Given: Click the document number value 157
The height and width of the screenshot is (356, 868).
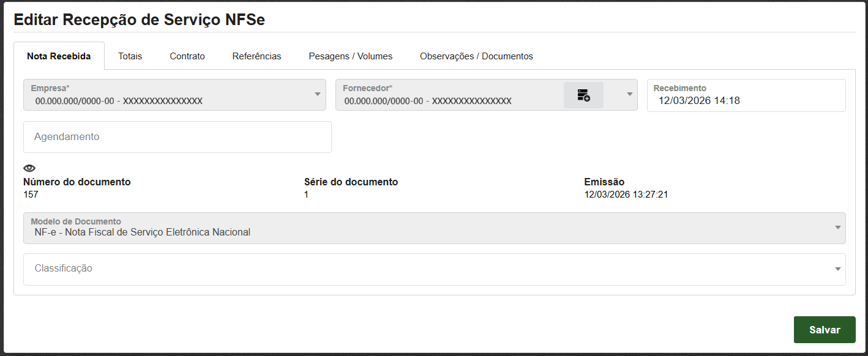Looking at the screenshot, I should pos(31,195).
